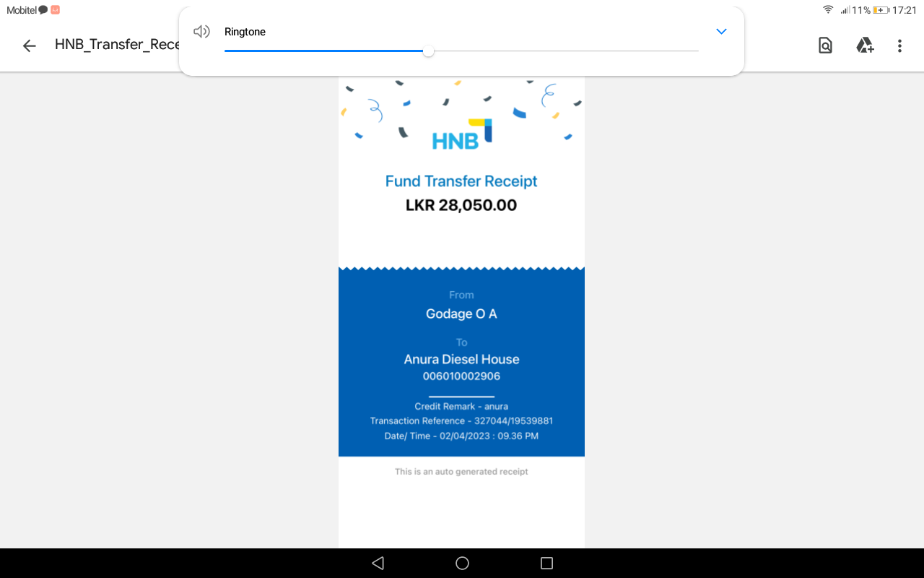Tap the LKR 28,050.00 amount text
This screenshot has width=924, height=578.
coord(461,205)
